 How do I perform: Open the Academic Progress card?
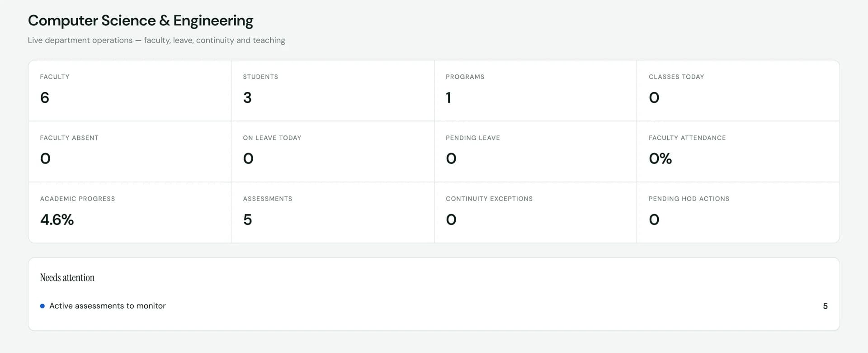(x=130, y=213)
